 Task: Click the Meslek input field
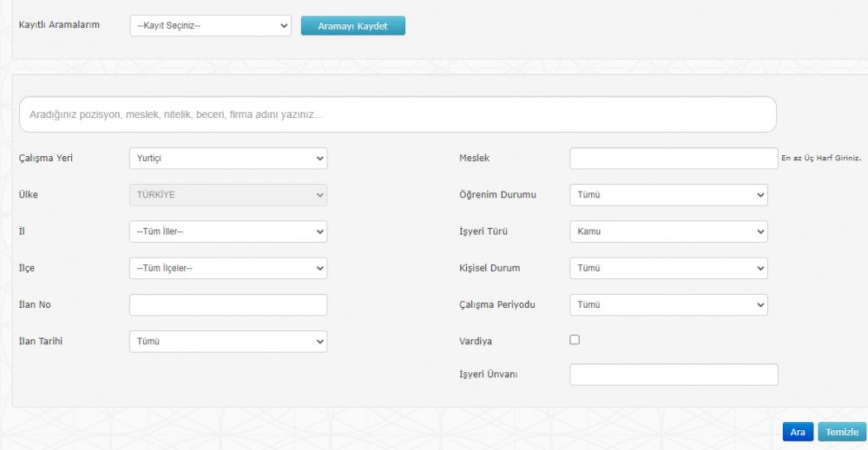674,158
